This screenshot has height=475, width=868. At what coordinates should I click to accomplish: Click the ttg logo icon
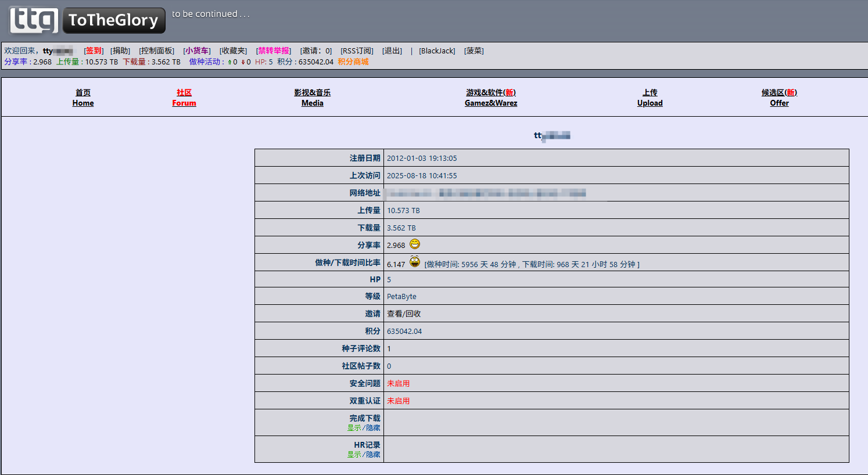point(34,20)
